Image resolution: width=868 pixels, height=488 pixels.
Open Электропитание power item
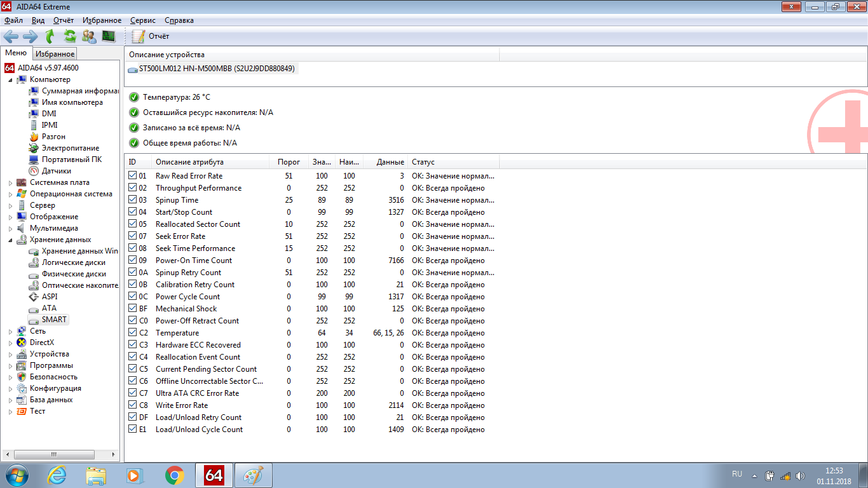(71, 148)
